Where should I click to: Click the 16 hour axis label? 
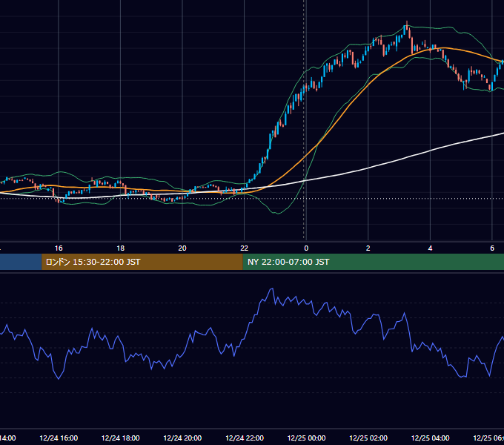pos(59,248)
